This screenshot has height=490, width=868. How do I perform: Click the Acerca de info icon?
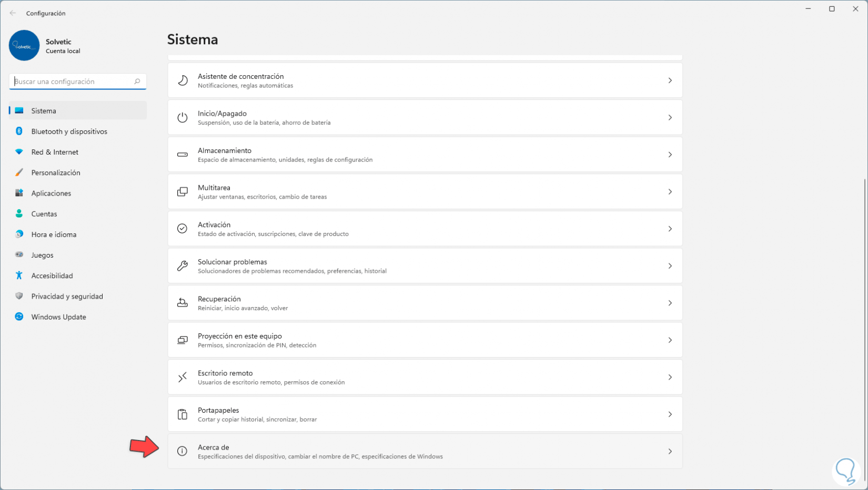tap(183, 451)
